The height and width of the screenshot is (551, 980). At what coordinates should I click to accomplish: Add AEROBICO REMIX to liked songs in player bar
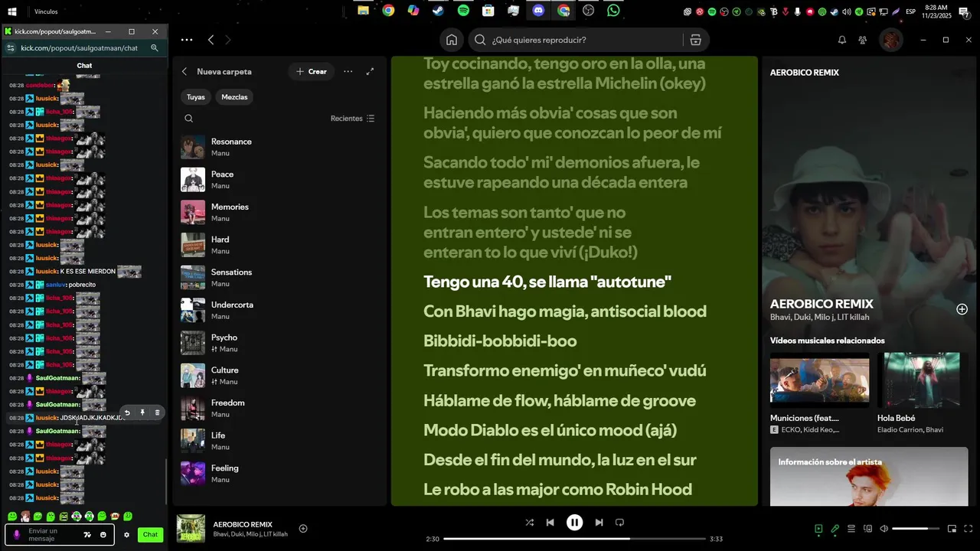pyautogui.click(x=303, y=528)
